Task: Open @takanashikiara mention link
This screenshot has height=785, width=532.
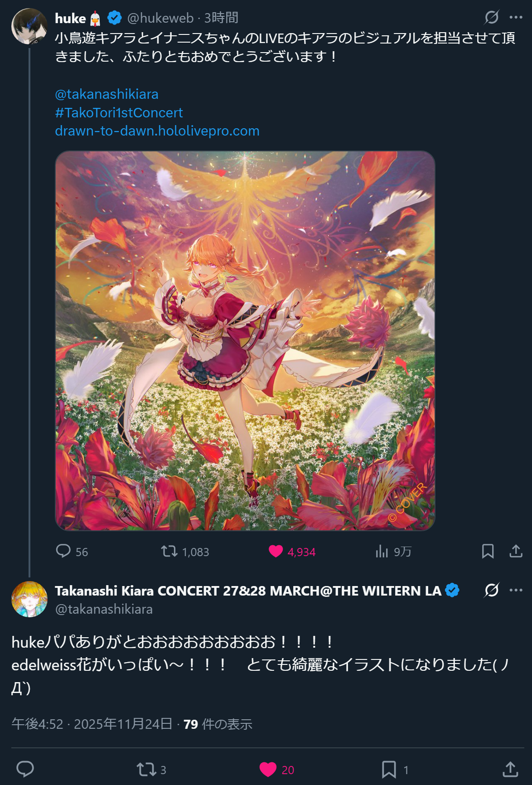Action: click(x=106, y=94)
